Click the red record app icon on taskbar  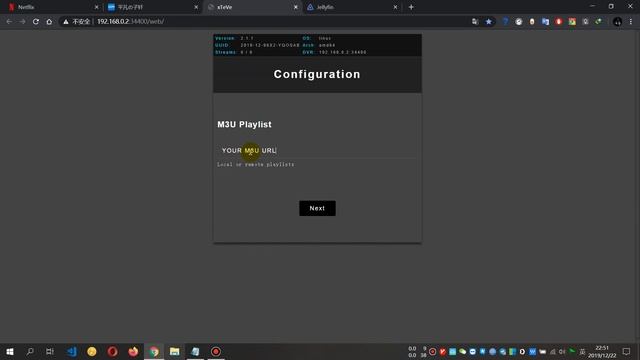[216, 351]
